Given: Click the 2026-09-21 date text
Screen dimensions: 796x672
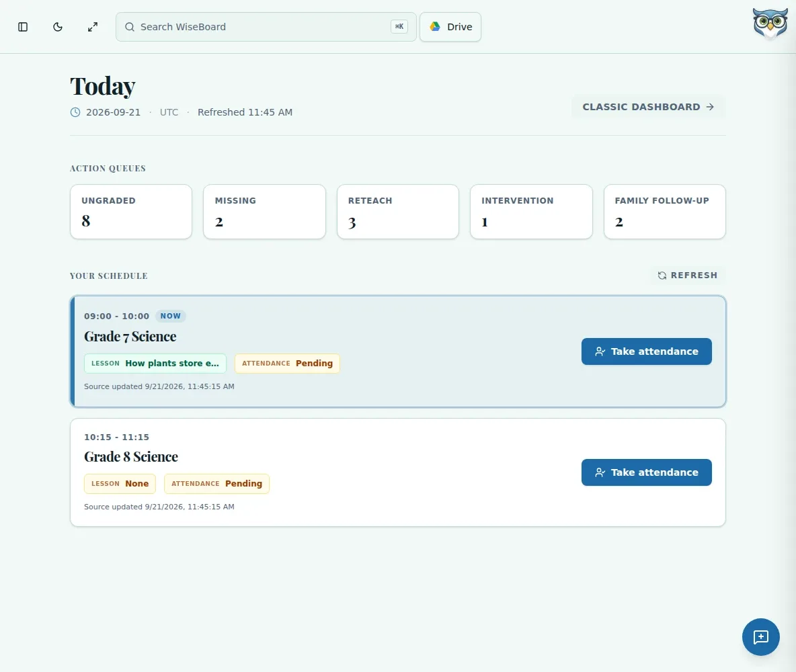Looking at the screenshot, I should pos(113,112).
